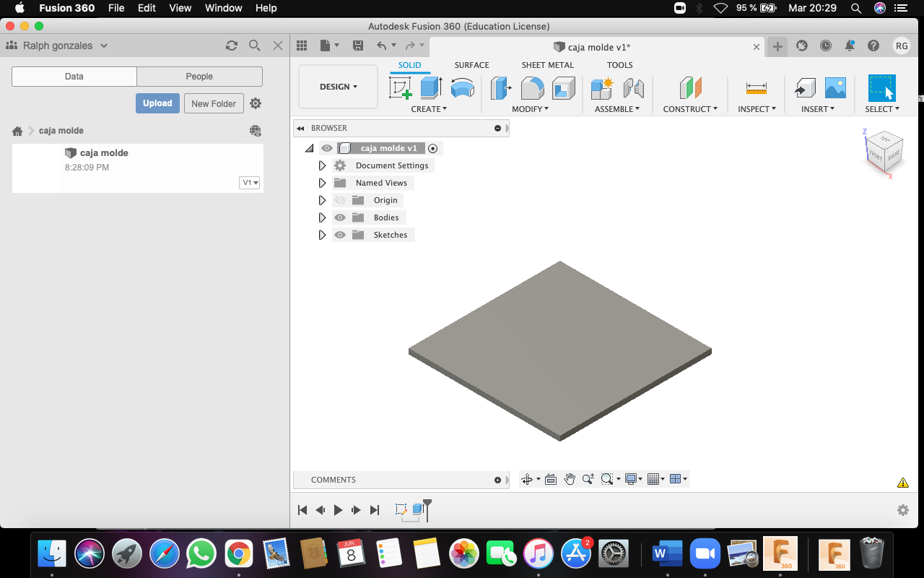Activate the Select tool
Screen dimensions: 924x578
[881, 88]
